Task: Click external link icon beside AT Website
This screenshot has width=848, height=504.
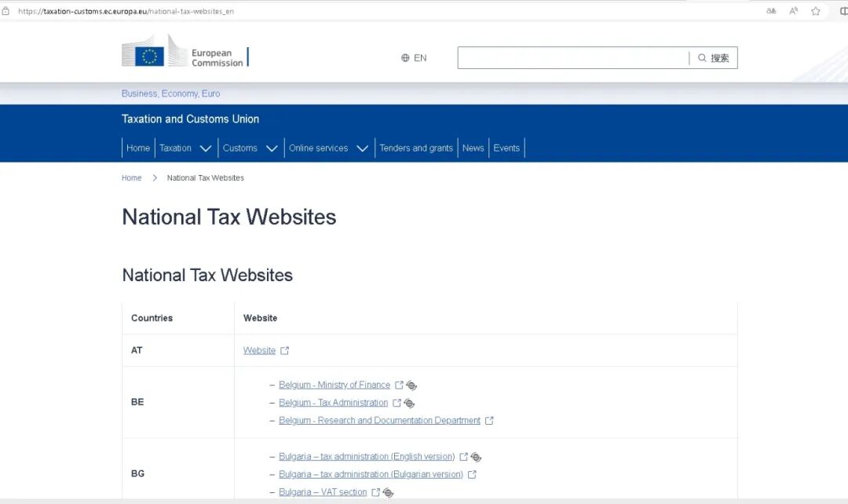Action: coord(285,350)
